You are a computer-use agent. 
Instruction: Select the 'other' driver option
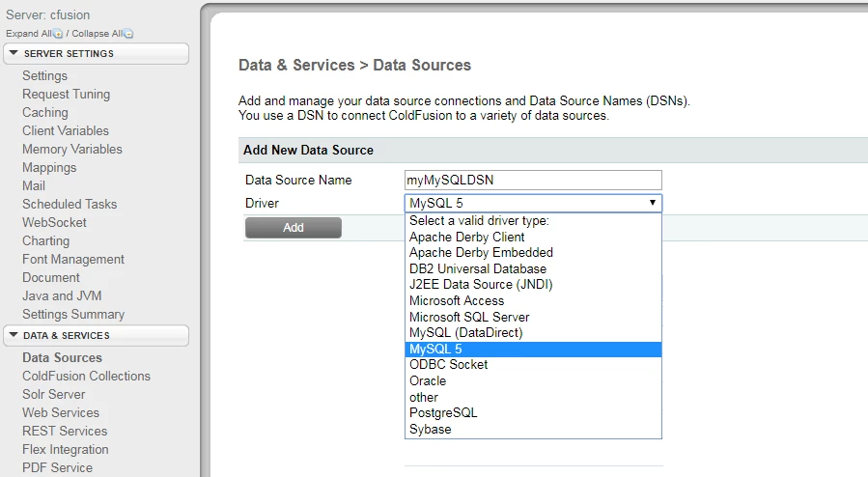pos(533,397)
